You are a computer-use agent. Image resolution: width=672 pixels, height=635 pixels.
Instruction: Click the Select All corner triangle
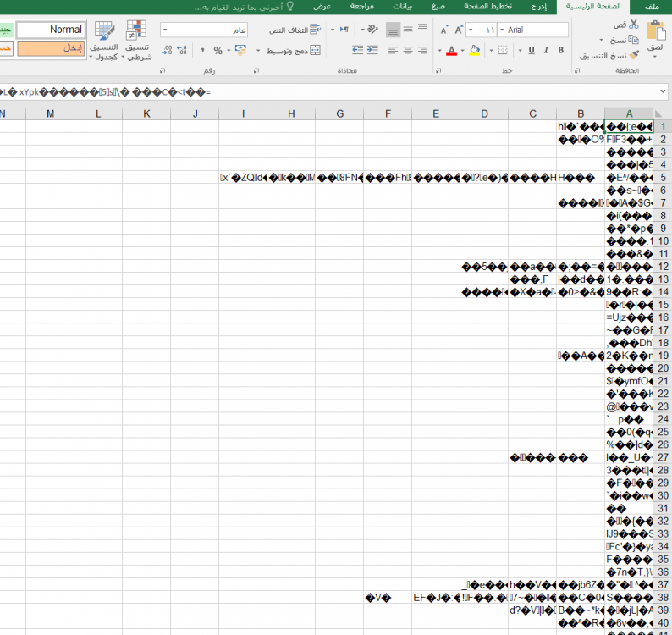point(659,113)
